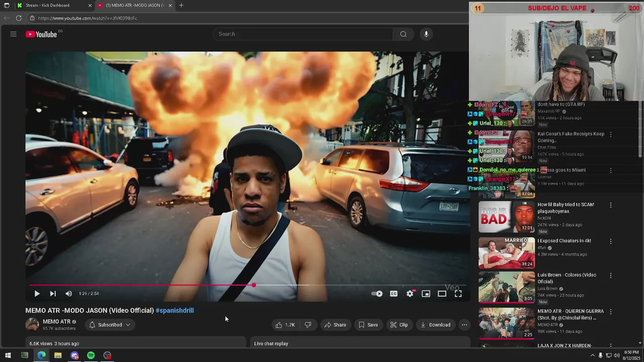Play the paused video
Viewport: 644px width, 362px height.
37,294
